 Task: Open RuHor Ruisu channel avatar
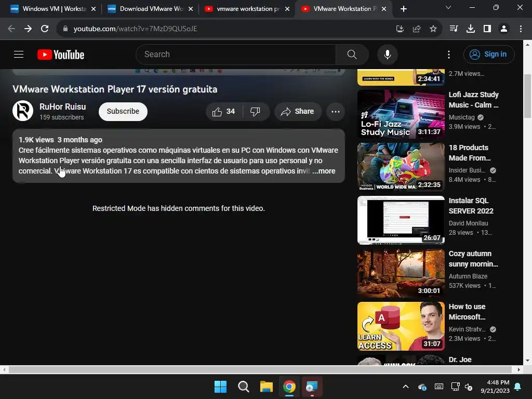pyautogui.click(x=23, y=111)
